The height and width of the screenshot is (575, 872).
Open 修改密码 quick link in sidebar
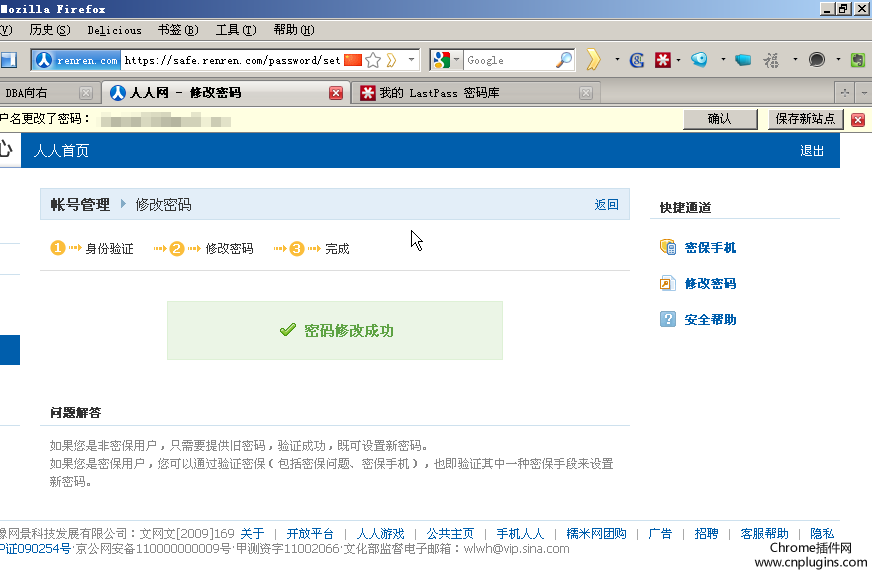[x=710, y=284]
